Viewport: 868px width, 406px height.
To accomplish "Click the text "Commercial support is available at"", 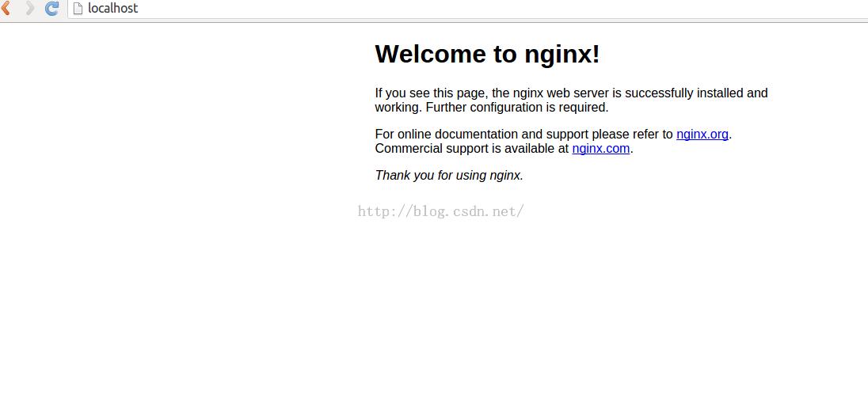I will (472, 149).
